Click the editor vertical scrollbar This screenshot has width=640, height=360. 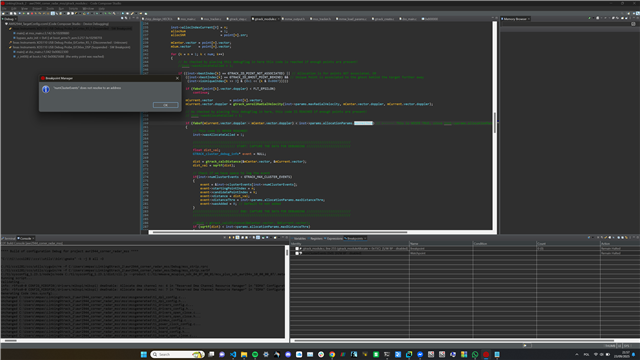tap(495, 122)
